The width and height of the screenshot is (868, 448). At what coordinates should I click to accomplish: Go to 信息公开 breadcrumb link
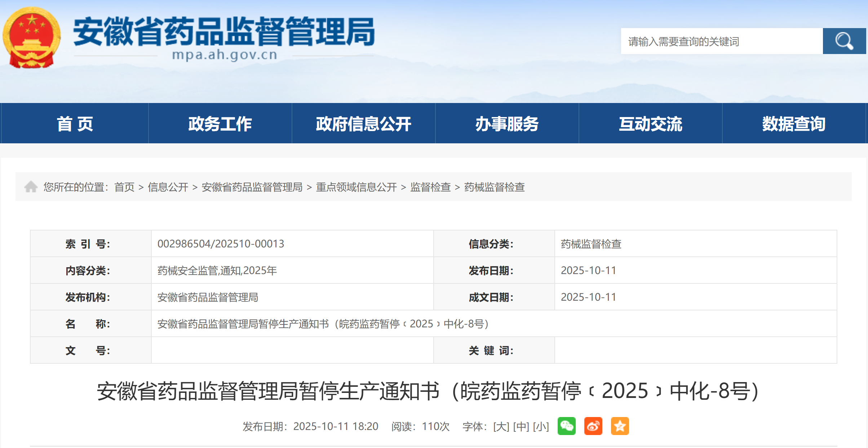click(x=168, y=187)
